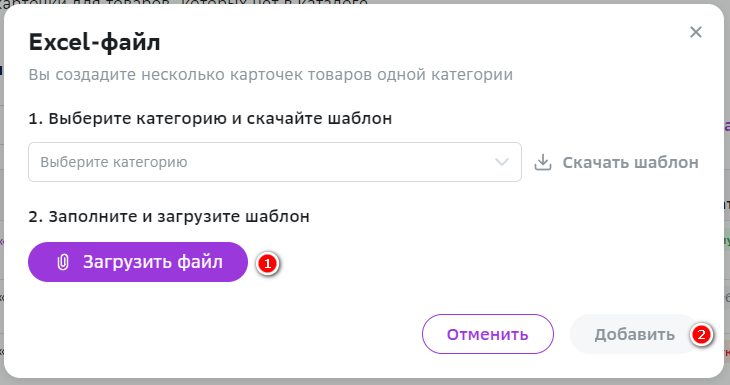Click the purple Загрузить файл button

click(138, 262)
